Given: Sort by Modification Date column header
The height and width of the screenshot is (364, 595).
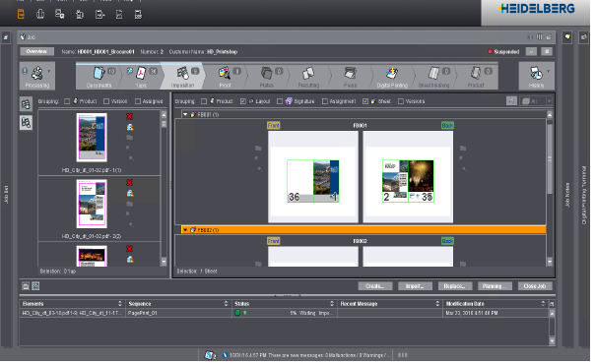Looking at the screenshot, I should tap(496, 304).
